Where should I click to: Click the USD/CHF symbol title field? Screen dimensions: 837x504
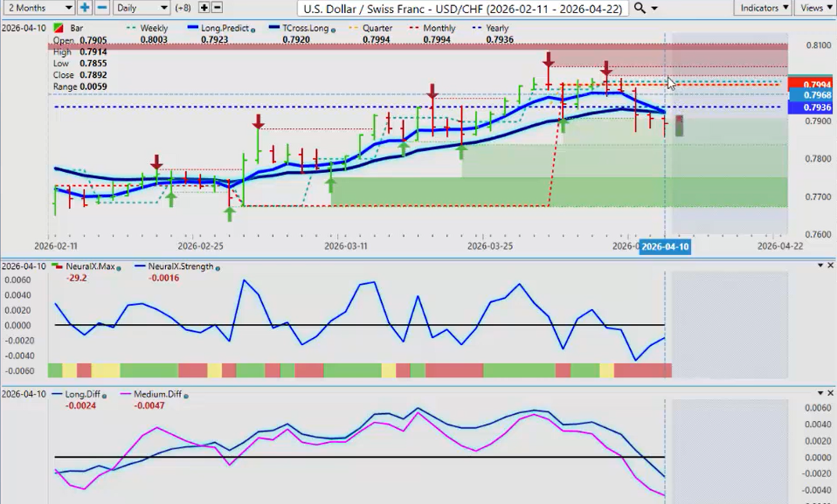(462, 8)
